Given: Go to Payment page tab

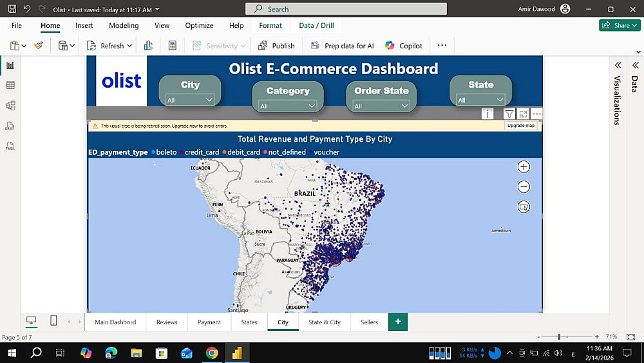Looking at the screenshot, I should [x=209, y=322].
